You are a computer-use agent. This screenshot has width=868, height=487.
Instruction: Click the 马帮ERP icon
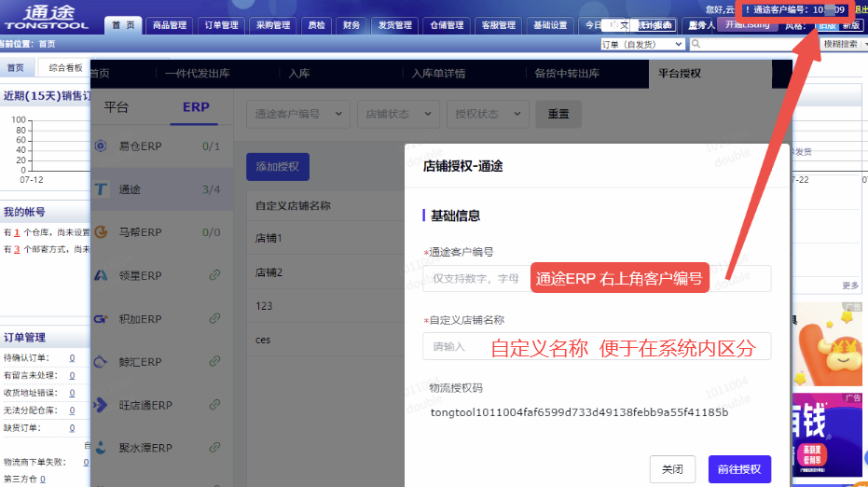point(101,232)
